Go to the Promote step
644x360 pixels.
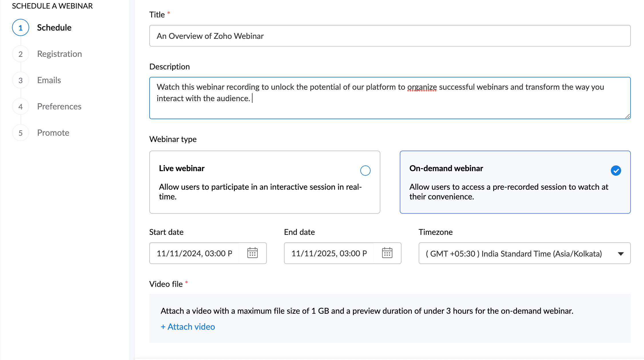coord(53,133)
